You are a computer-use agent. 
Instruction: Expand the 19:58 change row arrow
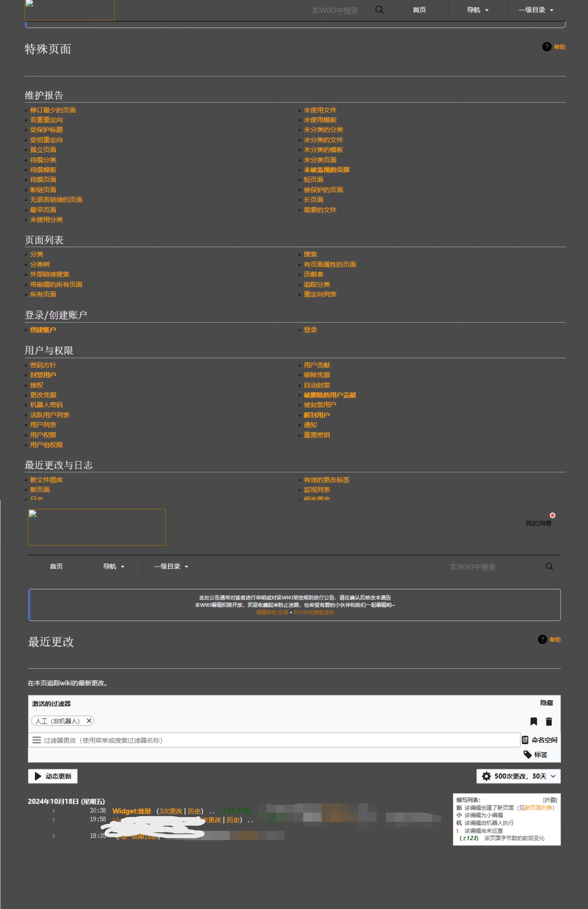coord(54,820)
